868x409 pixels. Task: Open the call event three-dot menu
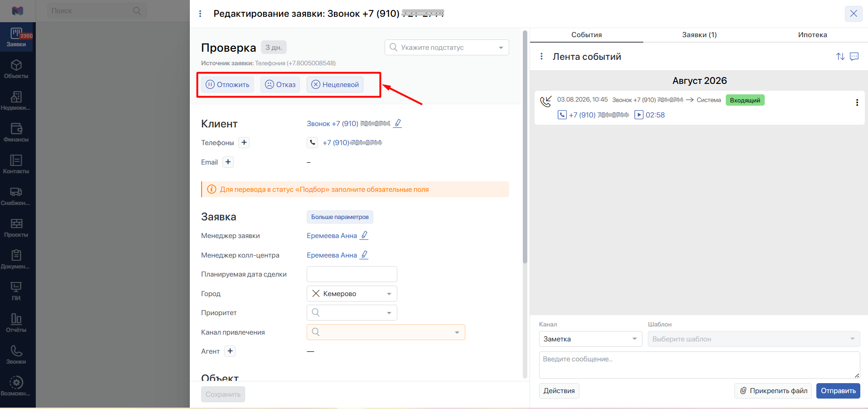(x=857, y=102)
